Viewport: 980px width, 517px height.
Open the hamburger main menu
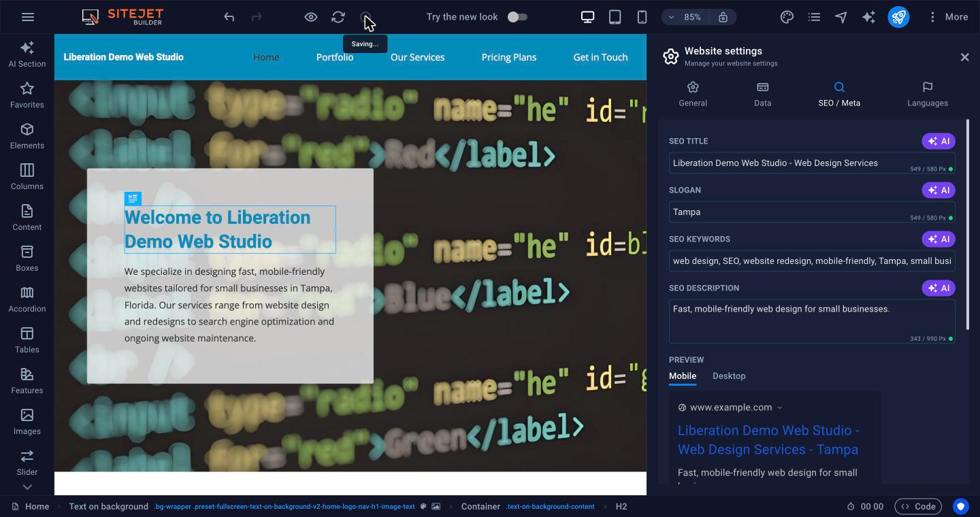point(28,17)
